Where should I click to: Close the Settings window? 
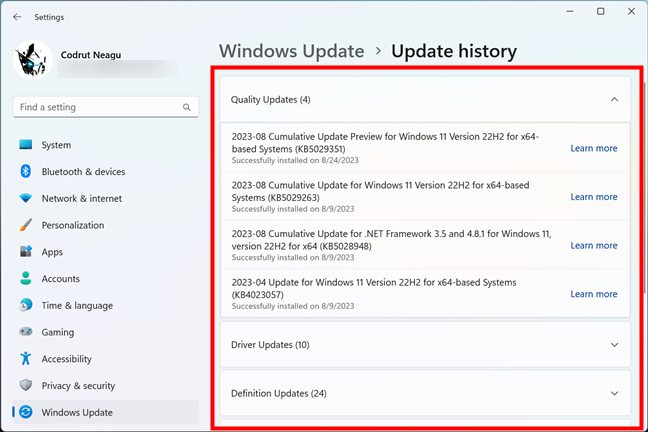click(x=631, y=12)
